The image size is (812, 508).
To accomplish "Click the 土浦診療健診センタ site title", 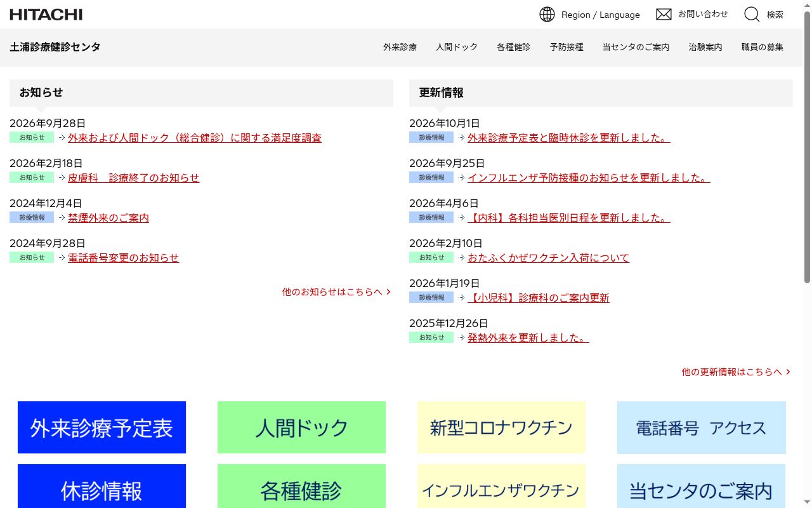I will [x=55, y=47].
